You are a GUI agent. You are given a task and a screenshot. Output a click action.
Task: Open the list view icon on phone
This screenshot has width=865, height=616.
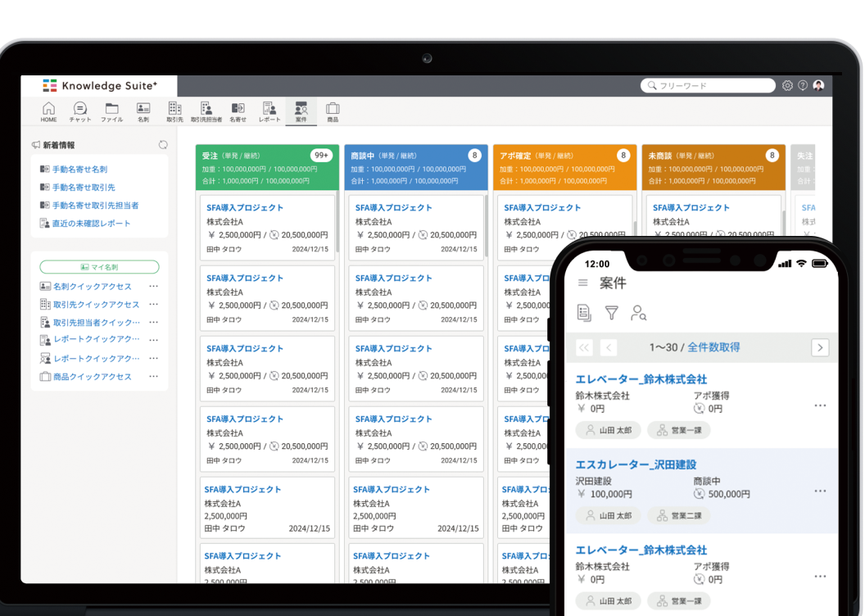[584, 313]
